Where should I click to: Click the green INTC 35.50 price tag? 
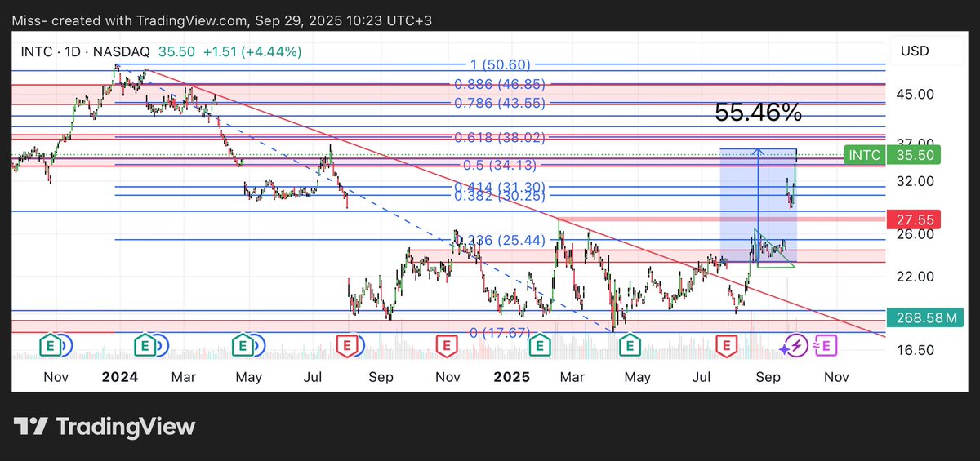coord(894,155)
